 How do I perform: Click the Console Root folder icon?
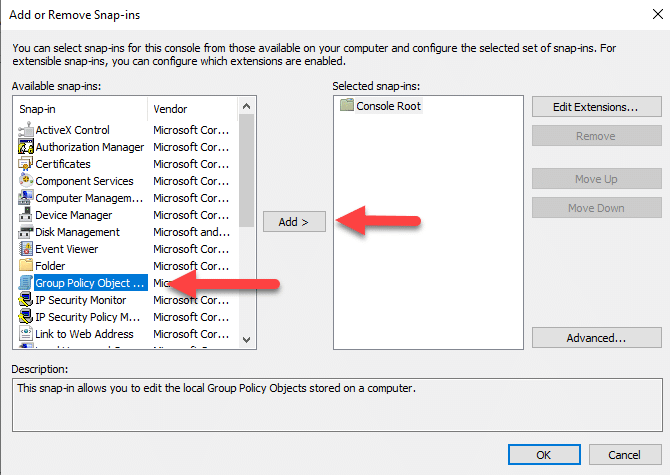(347, 105)
